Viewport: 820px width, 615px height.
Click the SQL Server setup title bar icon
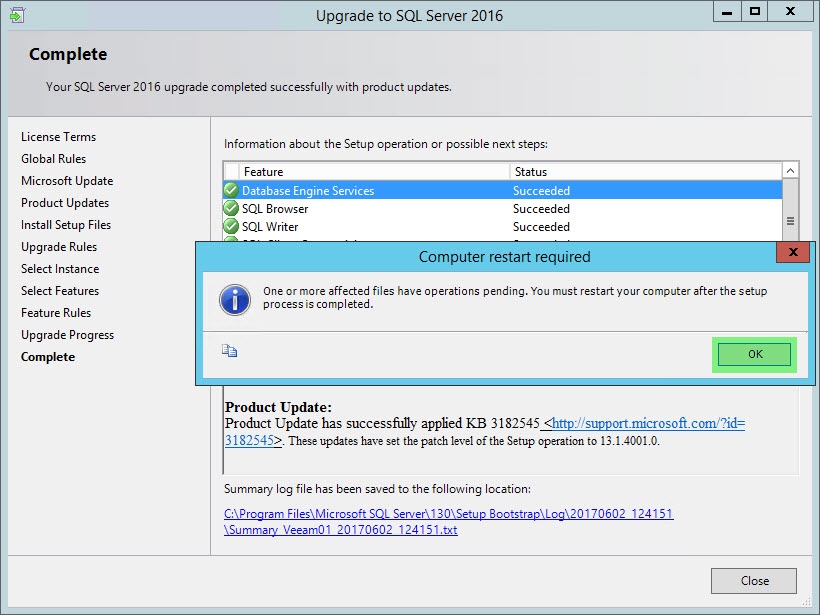tap(17, 15)
